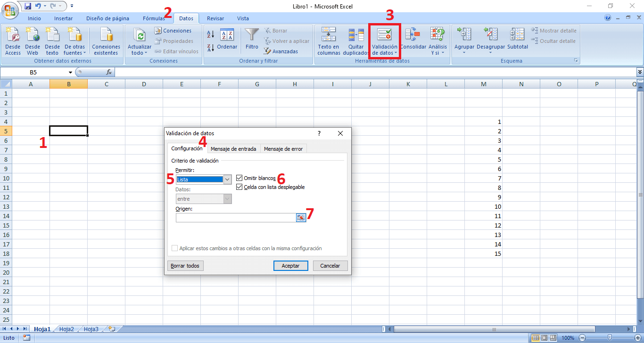The image size is (644, 343).
Task: Switch to Mensaje de entrada tab
Action: tap(233, 149)
